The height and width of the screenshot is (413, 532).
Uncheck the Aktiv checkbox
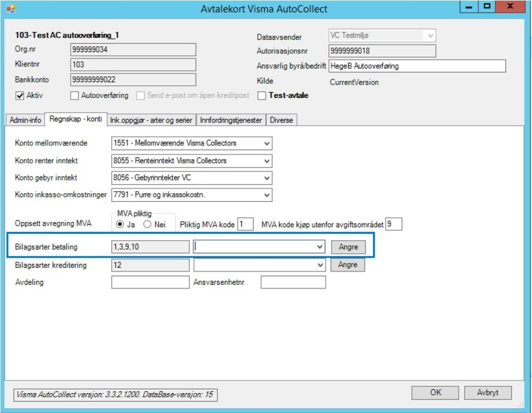click(x=20, y=96)
